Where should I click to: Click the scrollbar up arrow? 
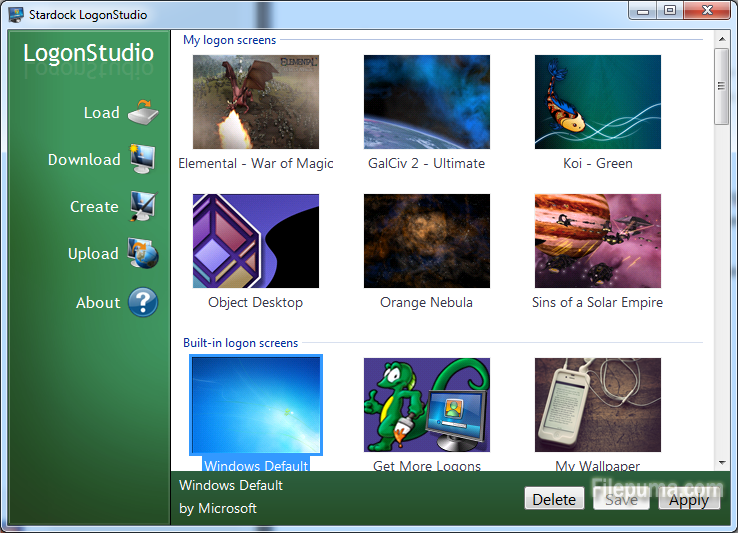[722, 39]
